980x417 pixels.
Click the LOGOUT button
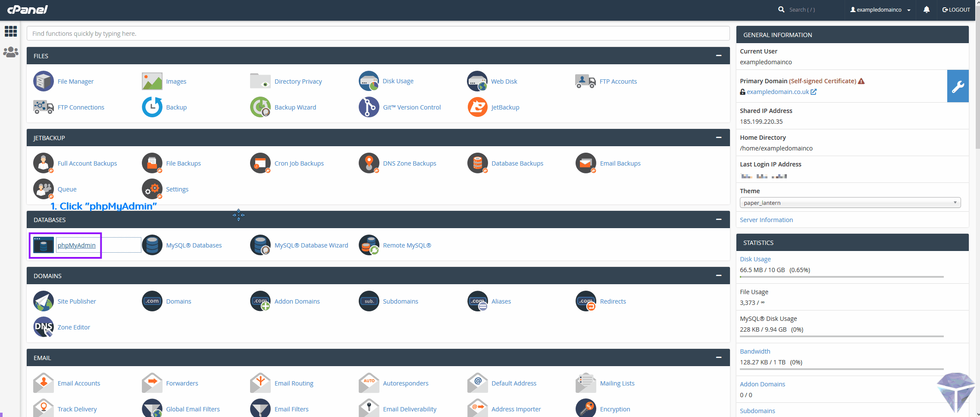pos(956,9)
